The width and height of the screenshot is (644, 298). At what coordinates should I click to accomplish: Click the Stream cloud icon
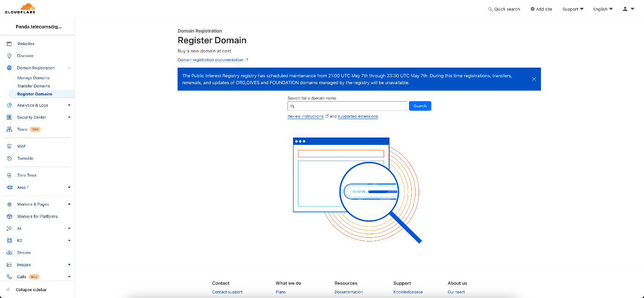9,252
